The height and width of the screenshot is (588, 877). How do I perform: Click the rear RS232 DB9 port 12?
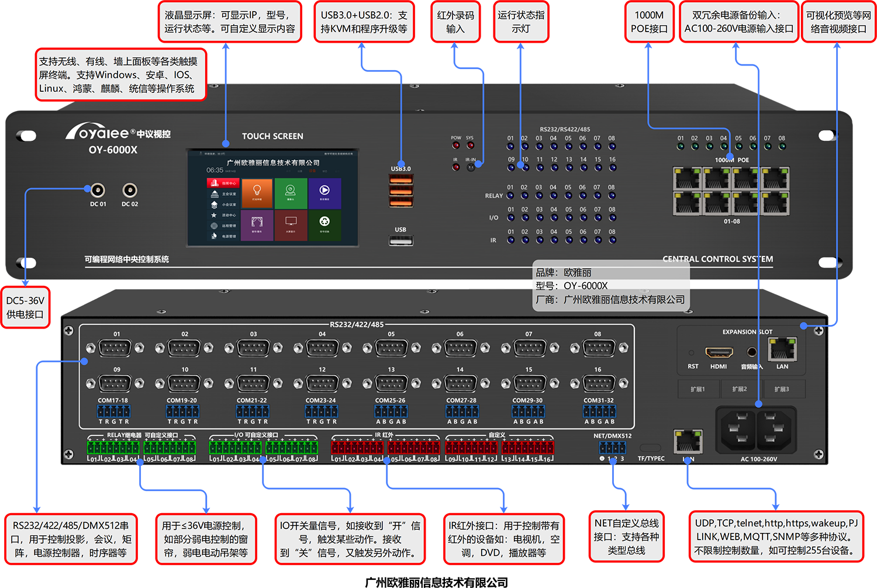point(322,383)
